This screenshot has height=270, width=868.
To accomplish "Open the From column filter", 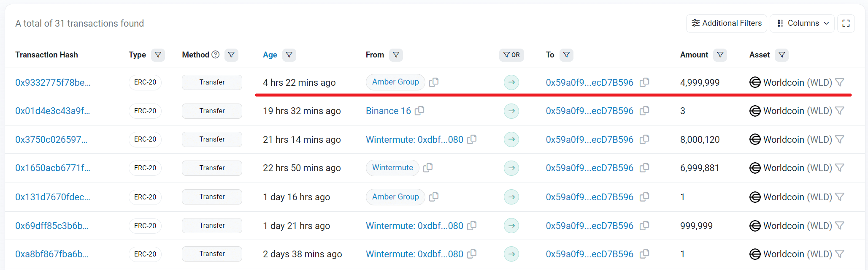I will pyautogui.click(x=396, y=55).
